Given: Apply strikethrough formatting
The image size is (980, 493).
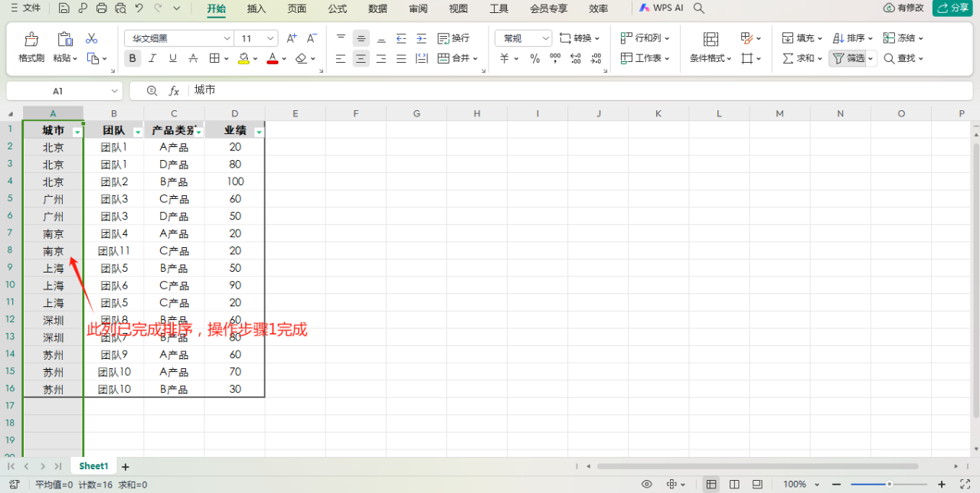Looking at the screenshot, I should point(193,58).
